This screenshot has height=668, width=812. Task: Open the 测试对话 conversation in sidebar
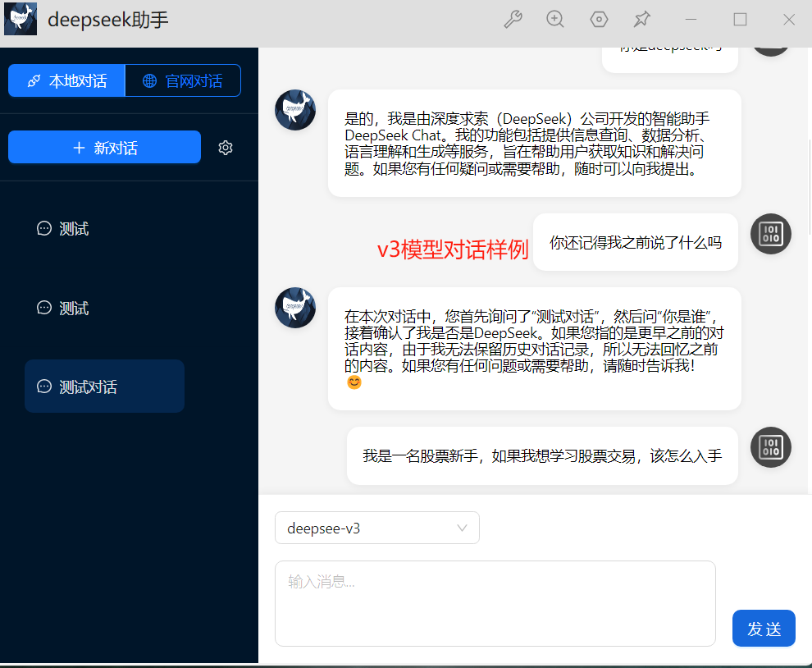[x=105, y=386]
